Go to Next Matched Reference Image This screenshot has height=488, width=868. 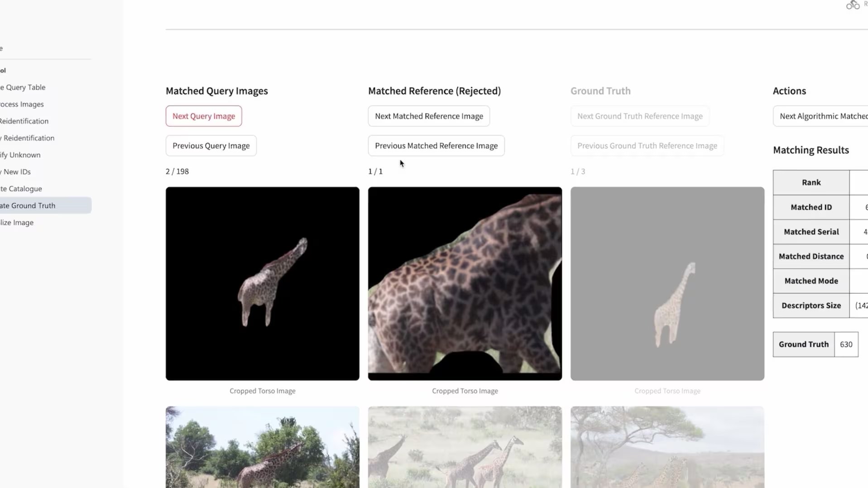[x=429, y=116]
